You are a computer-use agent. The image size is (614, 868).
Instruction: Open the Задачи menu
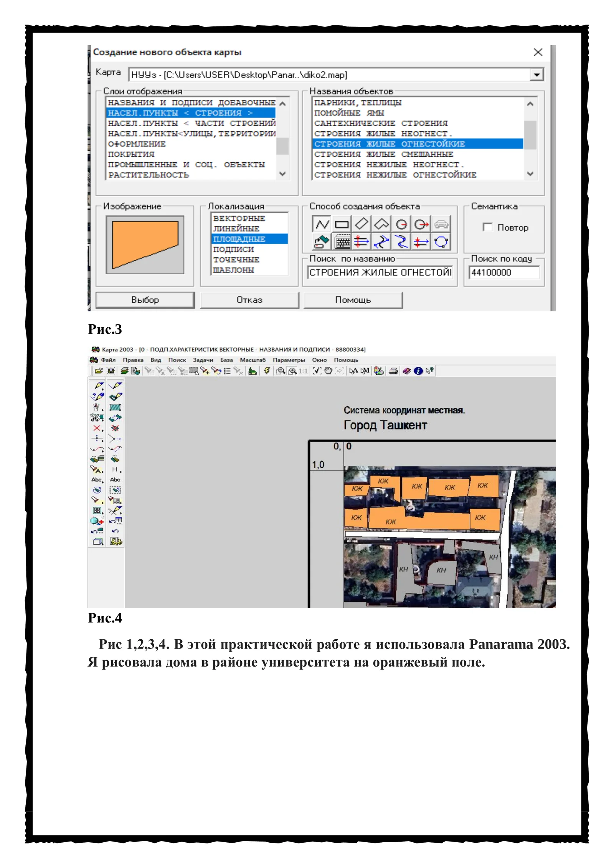click(203, 360)
